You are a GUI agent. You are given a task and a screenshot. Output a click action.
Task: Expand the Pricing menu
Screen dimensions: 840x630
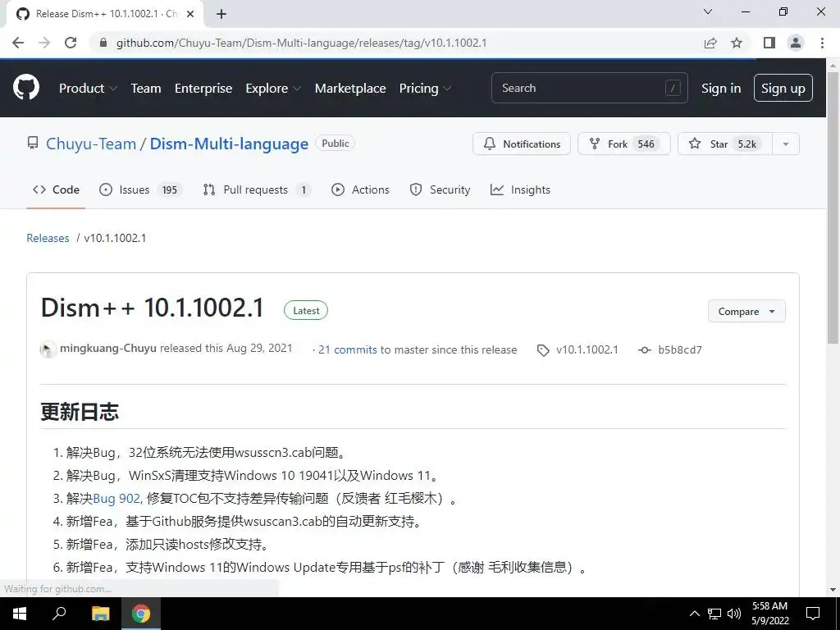tap(426, 89)
